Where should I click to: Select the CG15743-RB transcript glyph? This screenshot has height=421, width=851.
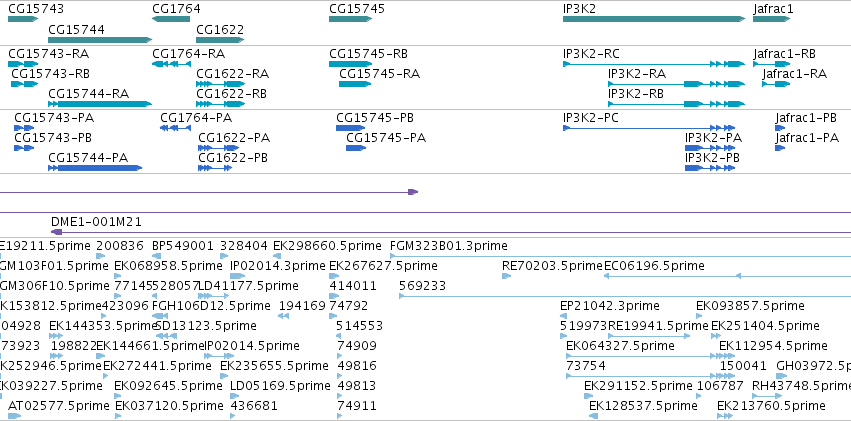pos(24,84)
